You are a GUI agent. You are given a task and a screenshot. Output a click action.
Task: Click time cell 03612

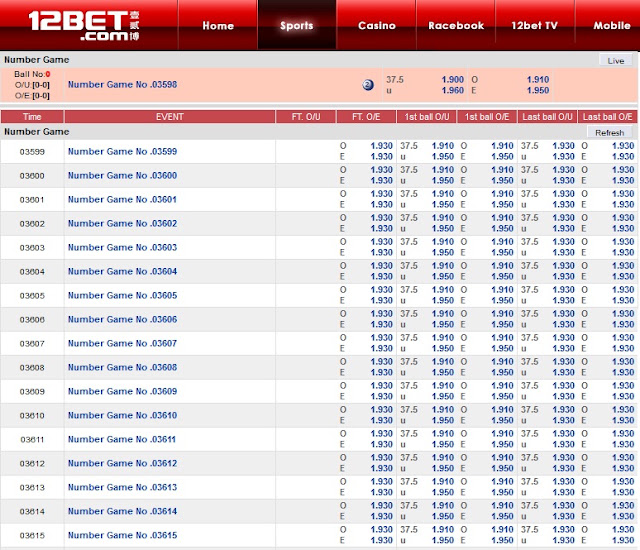[32, 464]
